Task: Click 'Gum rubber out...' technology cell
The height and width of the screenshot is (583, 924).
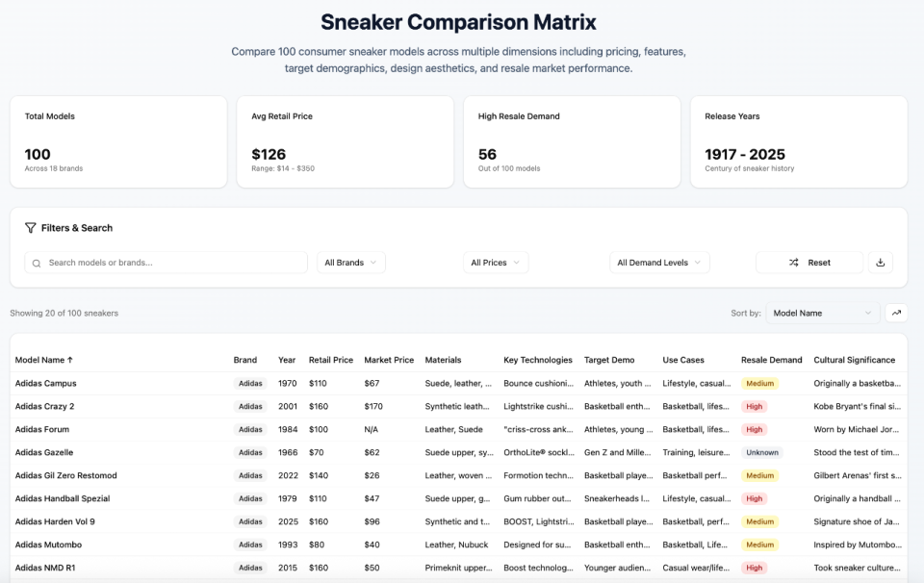Action: tap(537, 498)
